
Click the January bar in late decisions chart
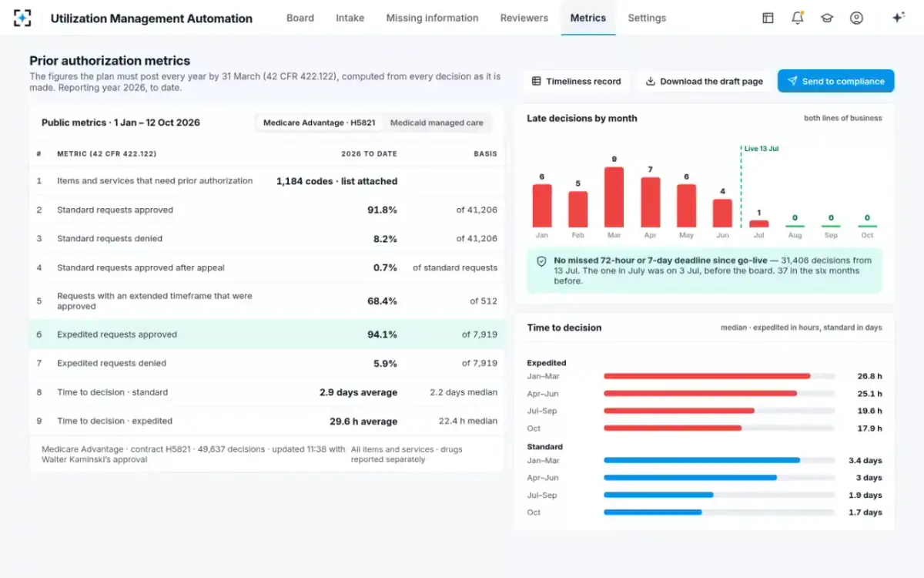542,206
